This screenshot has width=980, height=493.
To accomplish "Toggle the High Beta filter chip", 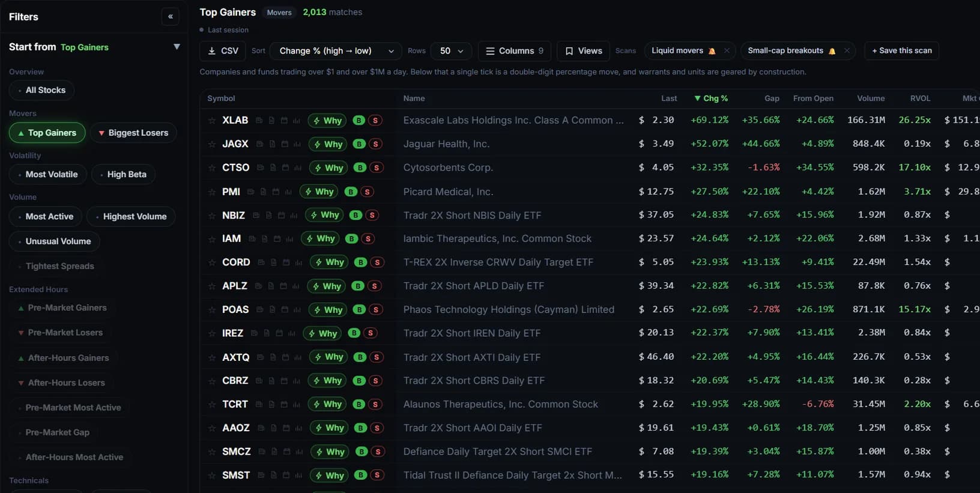I will (x=123, y=174).
